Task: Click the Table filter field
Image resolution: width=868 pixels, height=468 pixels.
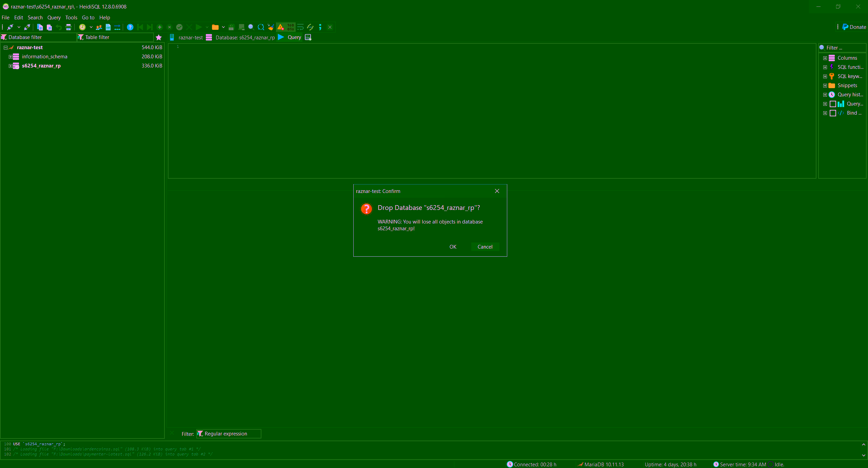Action: (115, 37)
